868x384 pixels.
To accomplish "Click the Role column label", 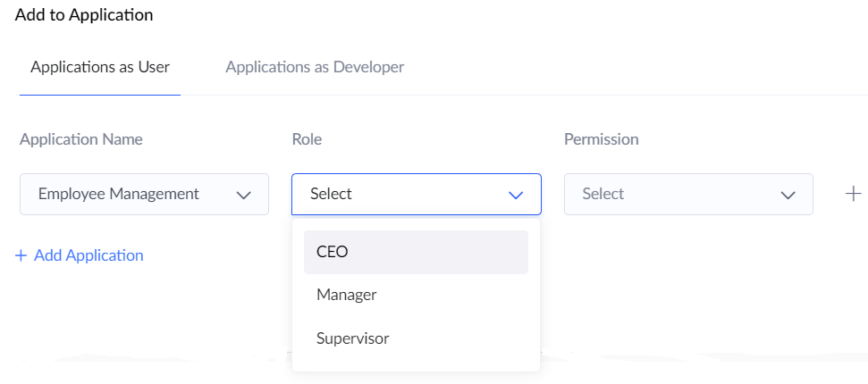I will pos(307,139).
